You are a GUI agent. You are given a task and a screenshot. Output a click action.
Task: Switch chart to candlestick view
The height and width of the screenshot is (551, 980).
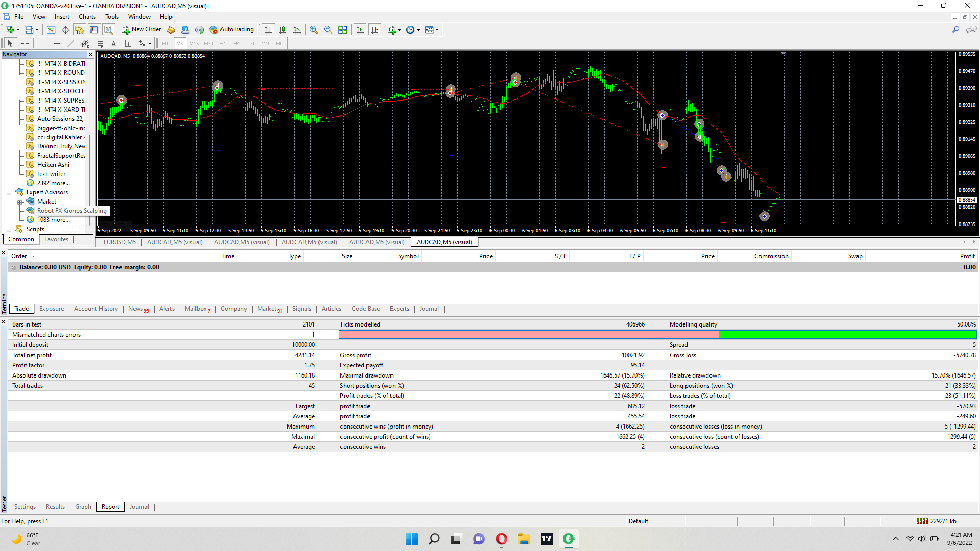[x=283, y=30]
